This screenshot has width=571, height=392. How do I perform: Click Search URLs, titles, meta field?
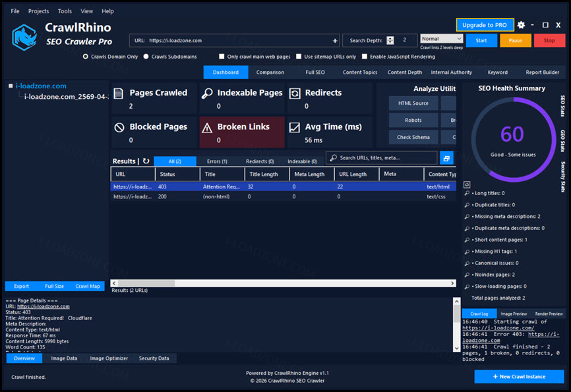coord(382,157)
